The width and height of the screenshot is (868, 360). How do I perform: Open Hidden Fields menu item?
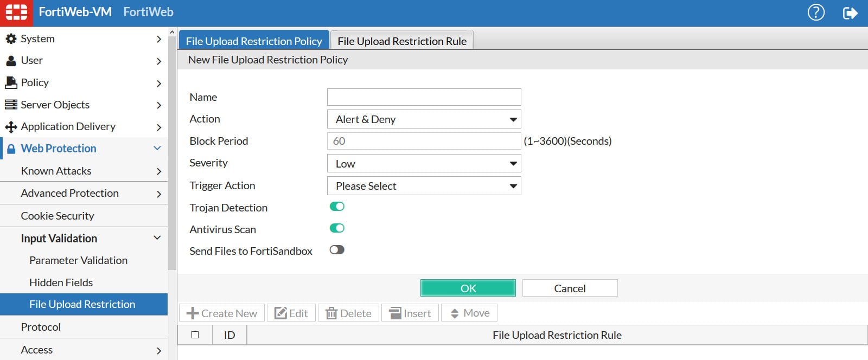click(x=84, y=282)
